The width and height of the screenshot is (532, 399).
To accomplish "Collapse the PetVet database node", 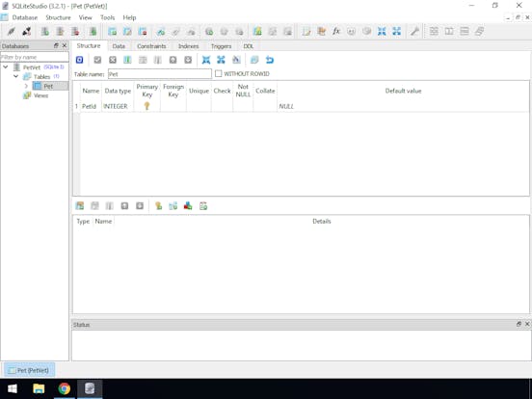I will point(6,67).
